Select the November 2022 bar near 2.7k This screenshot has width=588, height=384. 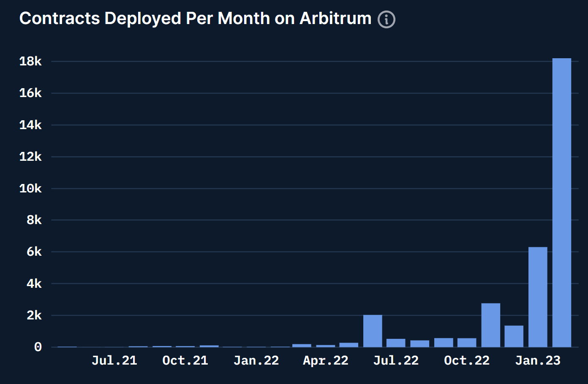click(490, 325)
